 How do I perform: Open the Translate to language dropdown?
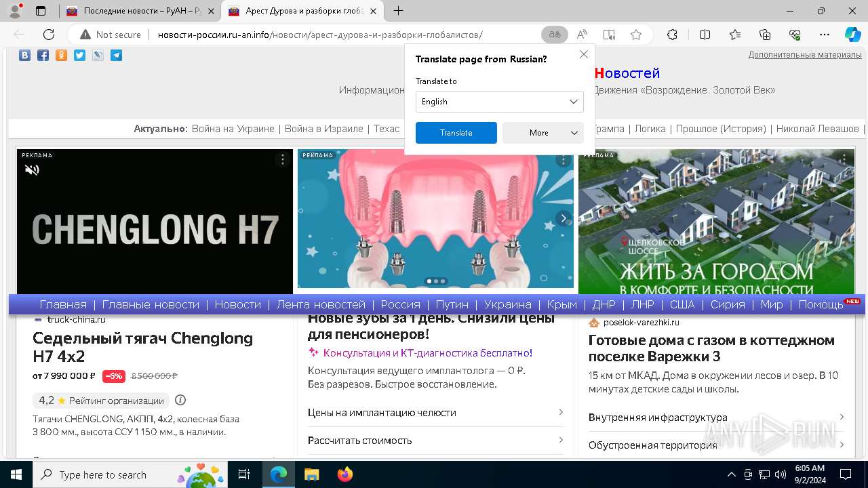[x=500, y=102]
